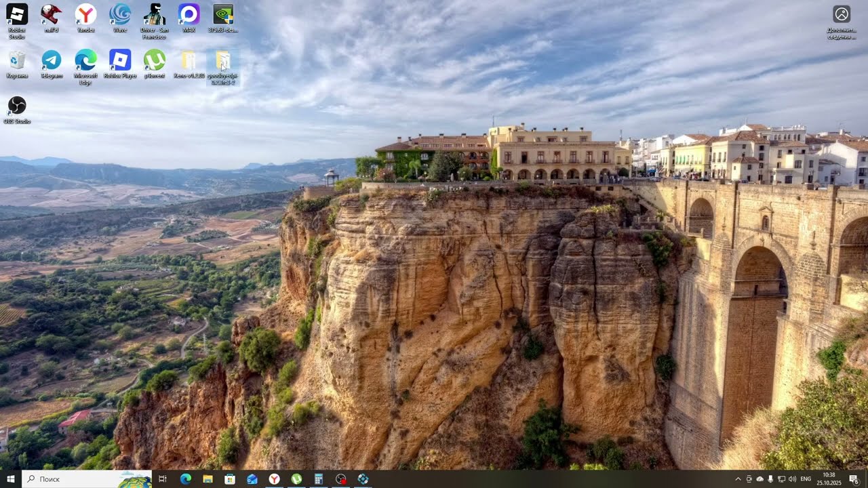The image size is (868, 488).
Task: Open Calculator from the taskbar
Action: (319, 479)
